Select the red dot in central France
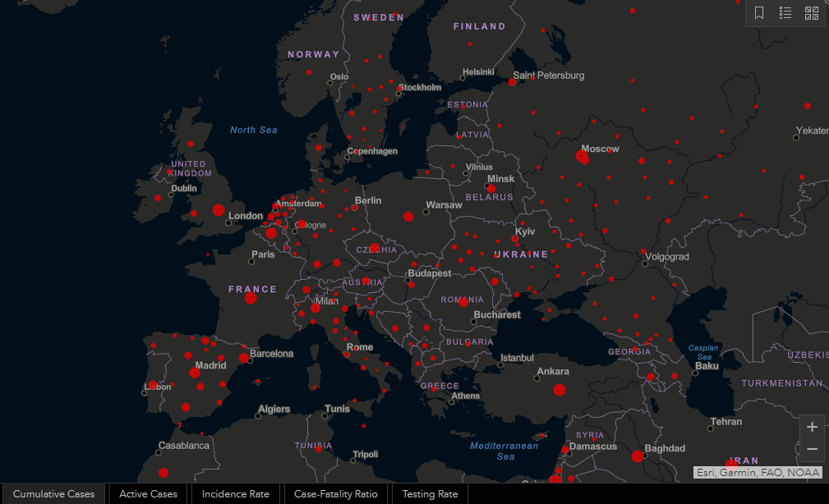 (x=251, y=298)
